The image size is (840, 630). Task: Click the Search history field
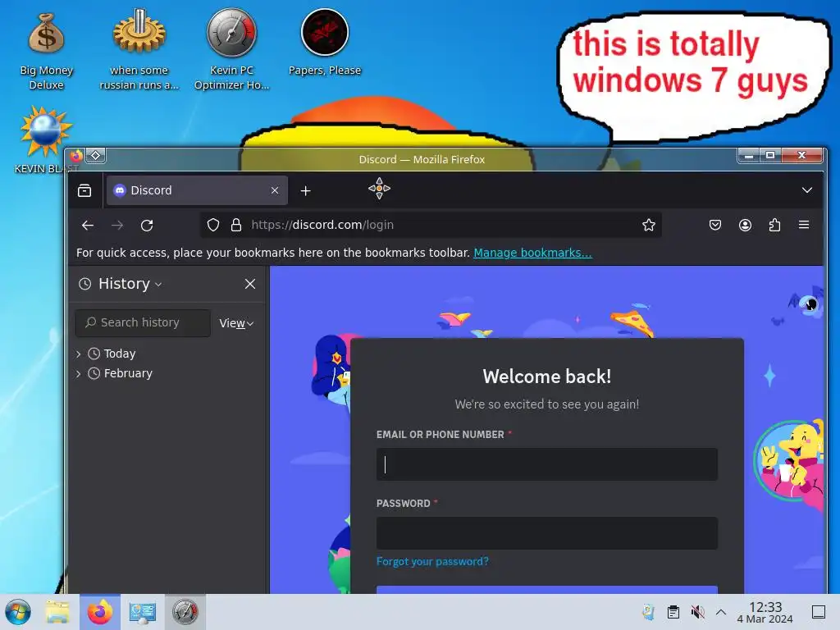(x=143, y=323)
